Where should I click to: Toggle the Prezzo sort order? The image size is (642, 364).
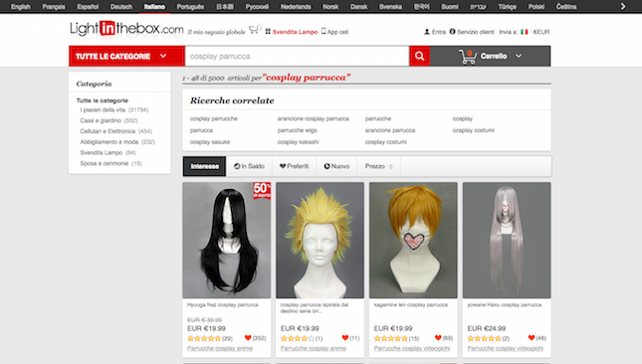click(x=379, y=166)
